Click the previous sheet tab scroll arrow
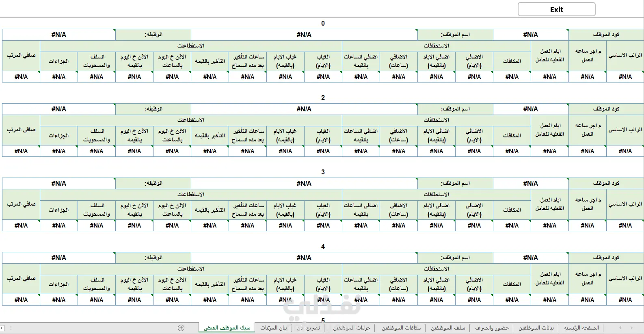This screenshot has height=334, width=644. click(620, 328)
